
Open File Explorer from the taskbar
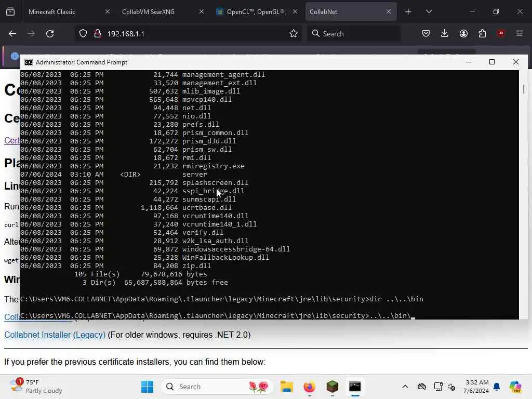pos(287,387)
